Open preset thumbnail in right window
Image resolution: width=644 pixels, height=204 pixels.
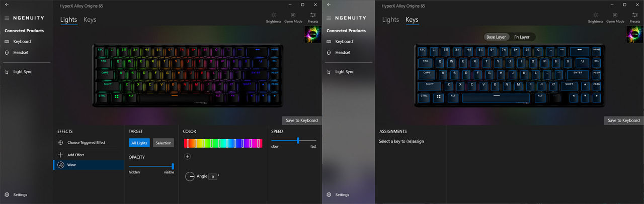(x=635, y=35)
